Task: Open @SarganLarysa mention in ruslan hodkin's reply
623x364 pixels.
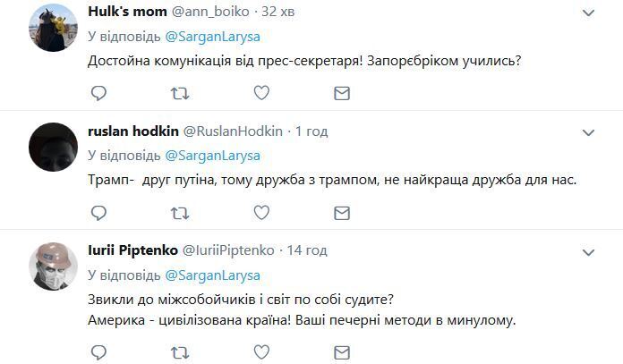Action: 213,156
